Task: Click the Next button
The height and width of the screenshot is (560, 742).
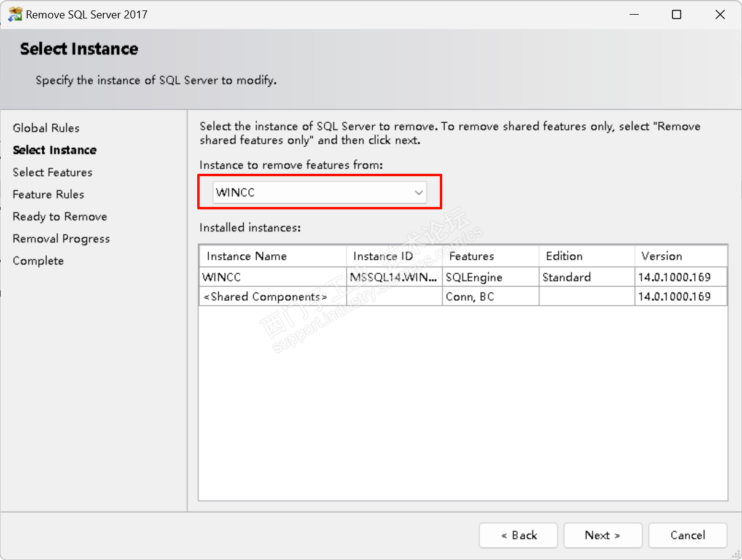Action: pyautogui.click(x=603, y=535)
